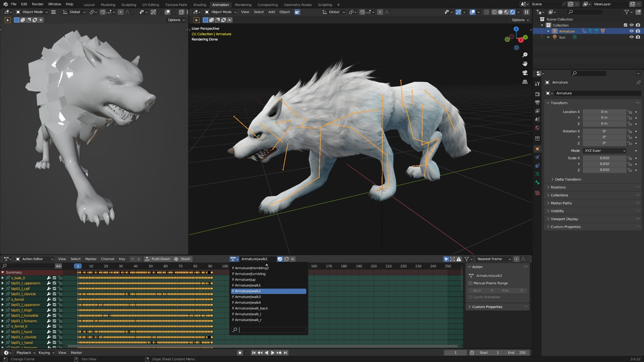Jump to the animation end frame
This screenshot has height=362, width=644.
pos(285,353)
